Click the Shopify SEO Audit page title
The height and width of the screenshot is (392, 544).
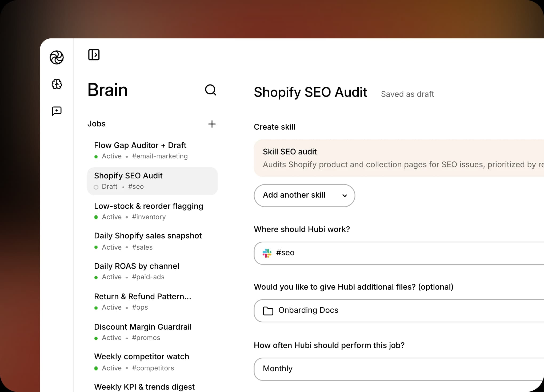click(310, 92)
